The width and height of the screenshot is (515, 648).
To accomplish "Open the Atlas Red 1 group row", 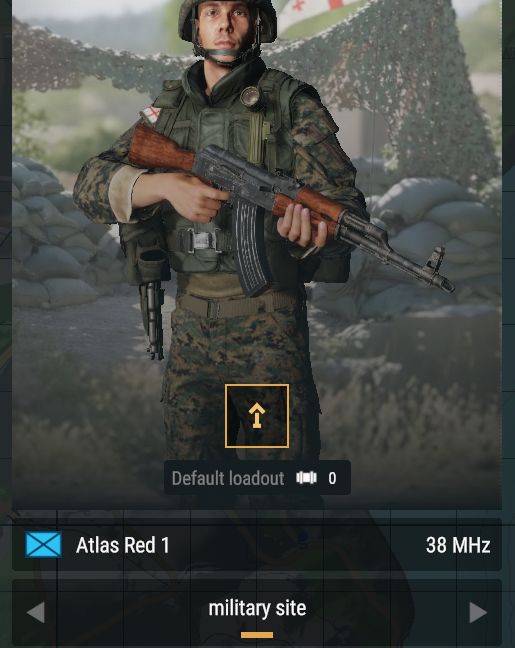I will (257, 545).
